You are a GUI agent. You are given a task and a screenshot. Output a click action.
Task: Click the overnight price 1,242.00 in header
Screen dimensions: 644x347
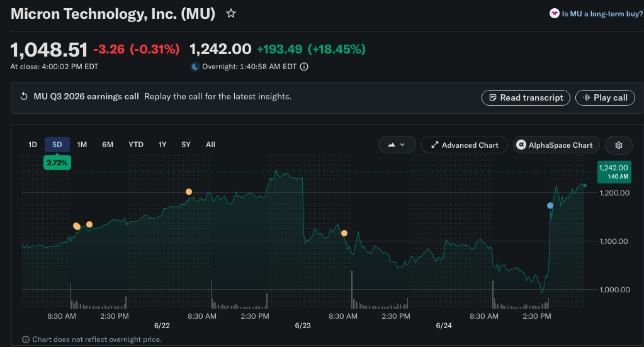(x=220, y=49)
